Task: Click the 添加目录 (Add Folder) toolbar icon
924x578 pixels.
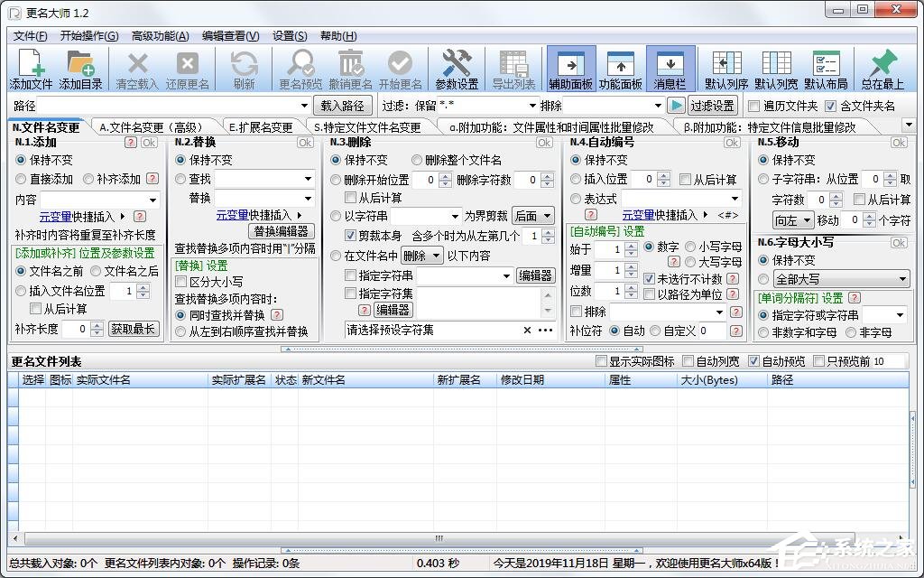Action: [x=81, y=63]
